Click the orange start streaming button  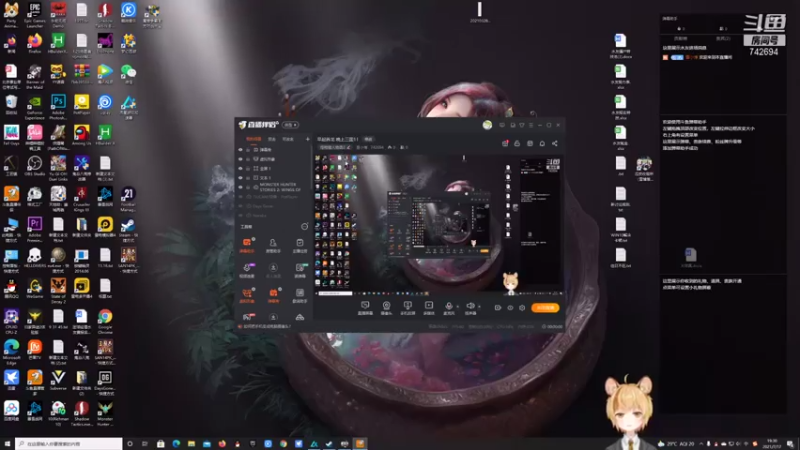[545, 308]
